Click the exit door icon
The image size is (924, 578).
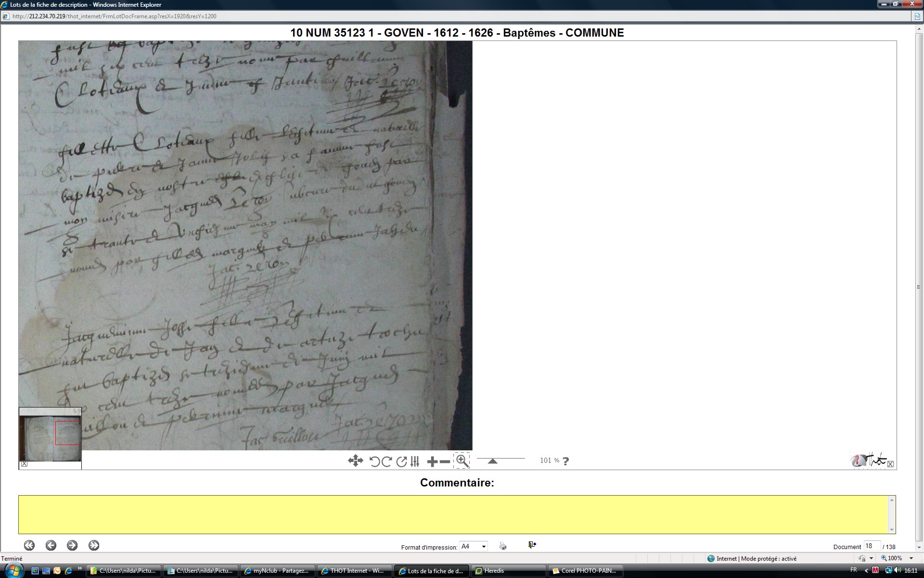(532, 545)
